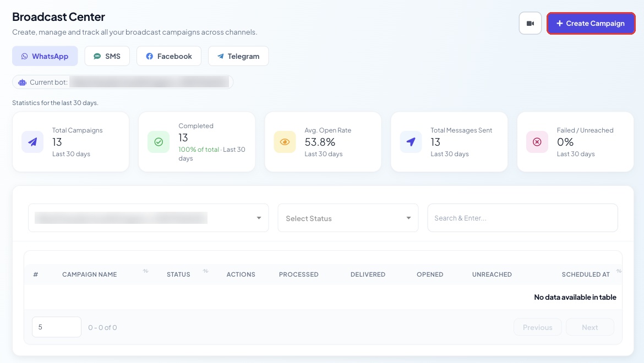Screen dimensions: 644x363
Task: Sort by Campaign Name column arrows
Action: pyautogui.click(x=146, y=271)
